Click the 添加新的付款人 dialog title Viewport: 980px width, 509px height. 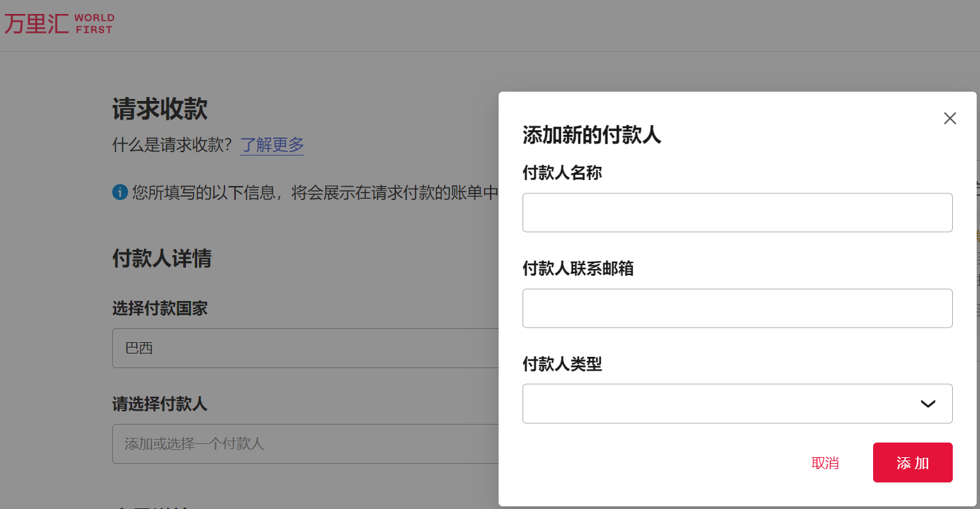(x=592, y=136)
